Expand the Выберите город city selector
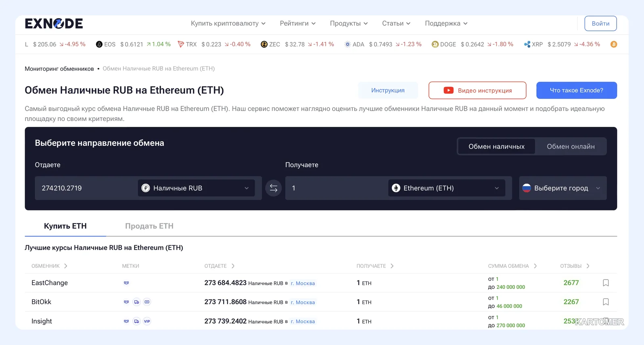Viewport: 644px width, 345px height. [x=562, y=188]
